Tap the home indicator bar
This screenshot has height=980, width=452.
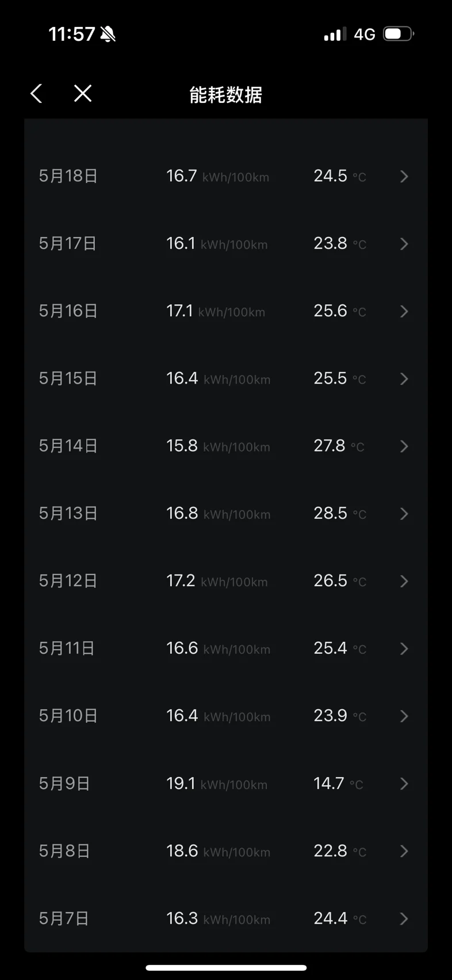point(226,967)
